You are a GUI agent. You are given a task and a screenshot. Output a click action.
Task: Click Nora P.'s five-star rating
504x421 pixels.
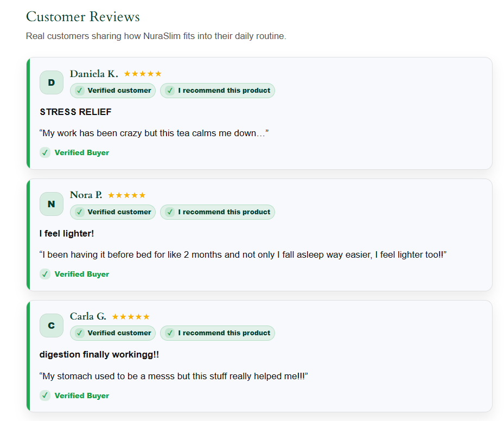126,195
